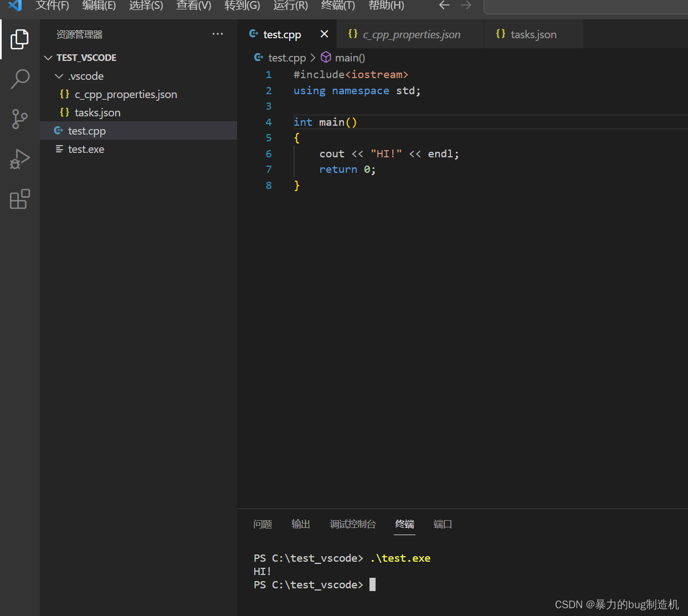Select test.exe in the explorer tree
This screenshot has width=688, height=616.
[x=138, y=149]
